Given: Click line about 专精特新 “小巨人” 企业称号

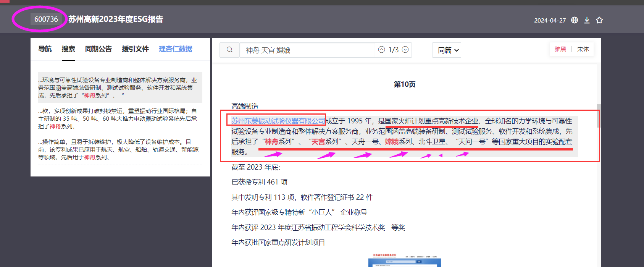Looking at the screenshot, I should (x=299, y=212).
